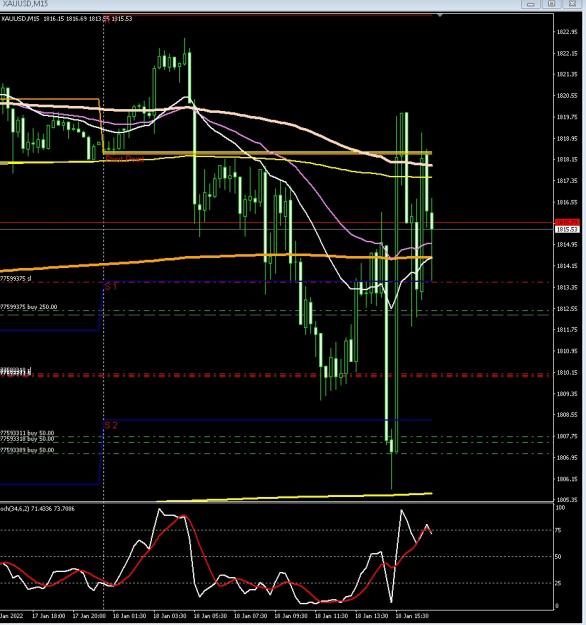Click the stochastic scale value 25
The width and height of the screenshot is (586, 625).
[x=558, y=583]
